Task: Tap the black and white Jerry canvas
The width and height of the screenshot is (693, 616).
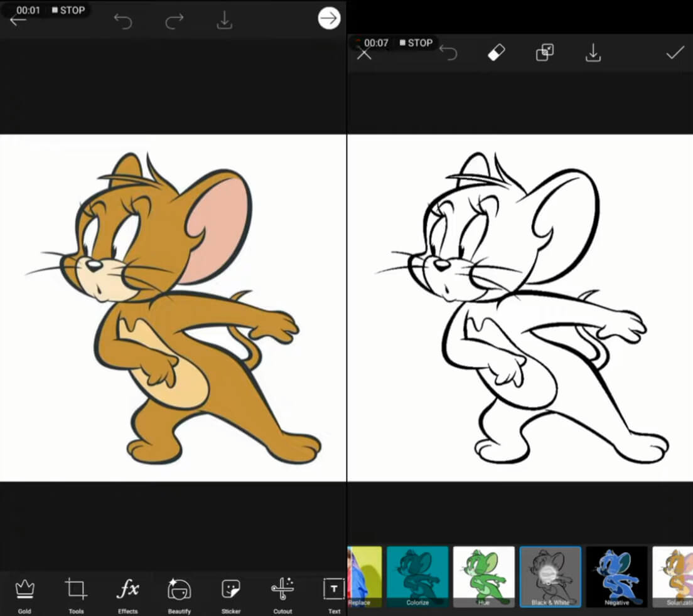Action: click(x=520, y=308)
